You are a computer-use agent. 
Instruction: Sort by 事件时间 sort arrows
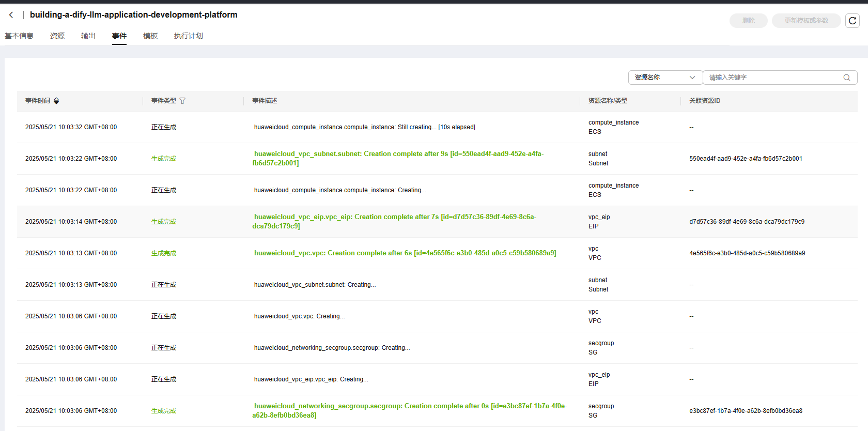(56, 101)
